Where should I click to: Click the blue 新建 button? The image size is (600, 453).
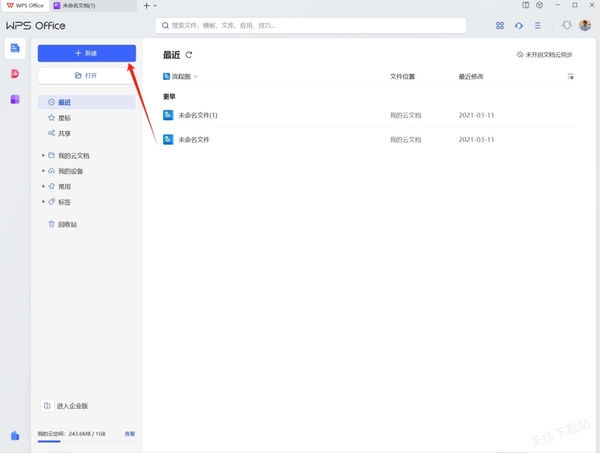tap(86, 52)
